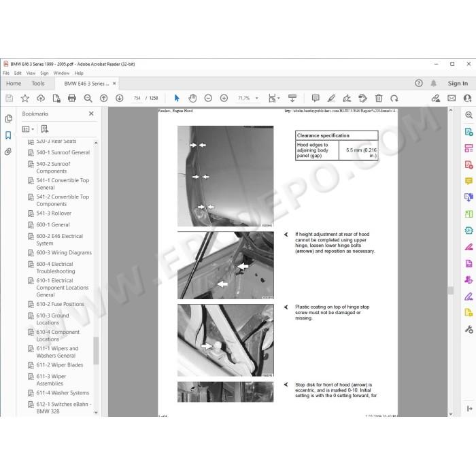Toggle the Page Thumbnails panel icon

click(x=8, y=118)
